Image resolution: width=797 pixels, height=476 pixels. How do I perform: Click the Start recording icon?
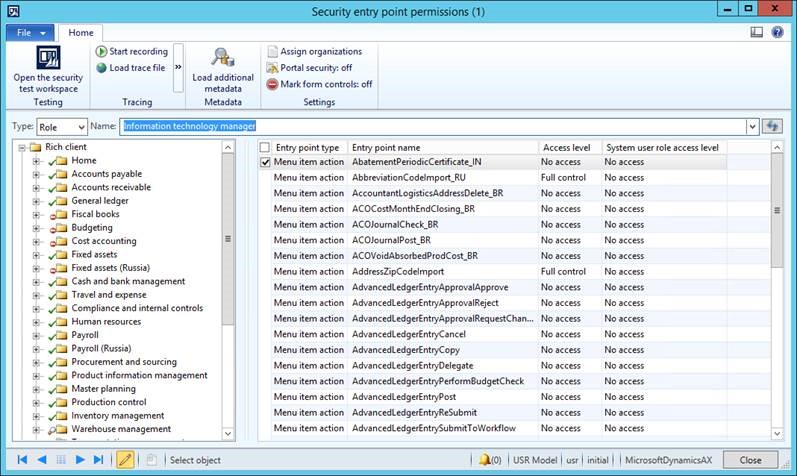(x=102, y=51)
